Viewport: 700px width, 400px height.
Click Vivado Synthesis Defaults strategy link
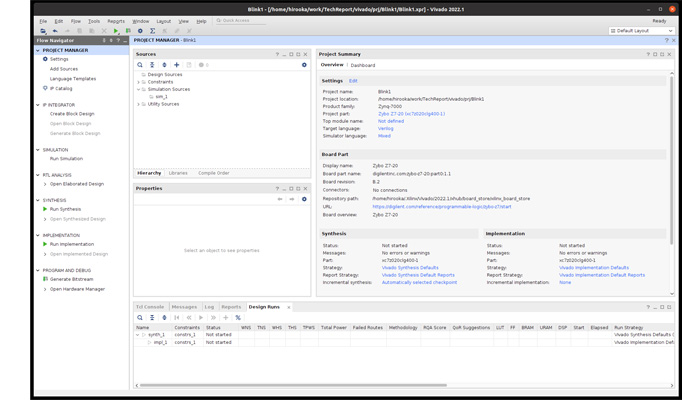point(410,267)
